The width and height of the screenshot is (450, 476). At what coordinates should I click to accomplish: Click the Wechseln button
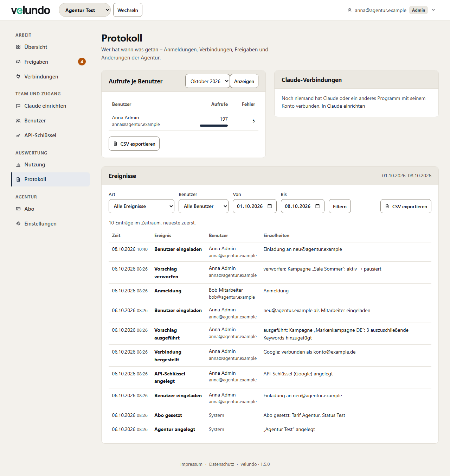point(128,10)
